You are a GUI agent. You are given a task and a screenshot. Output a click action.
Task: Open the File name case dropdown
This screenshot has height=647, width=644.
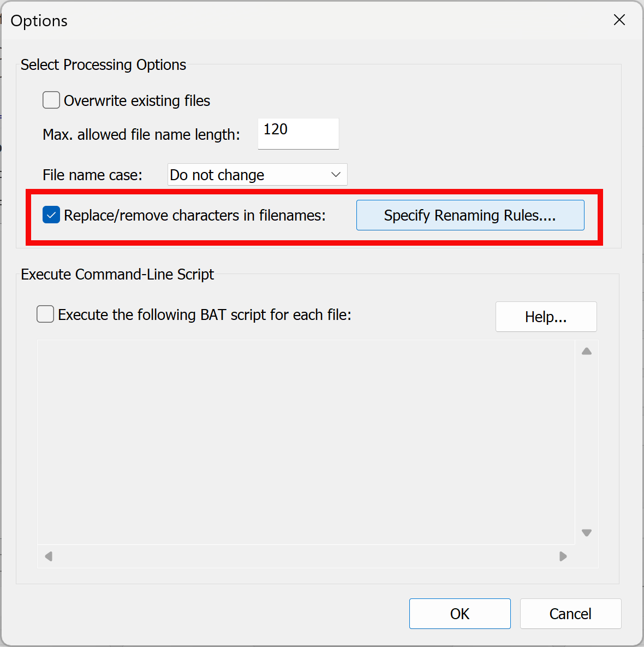click(257, 175)
